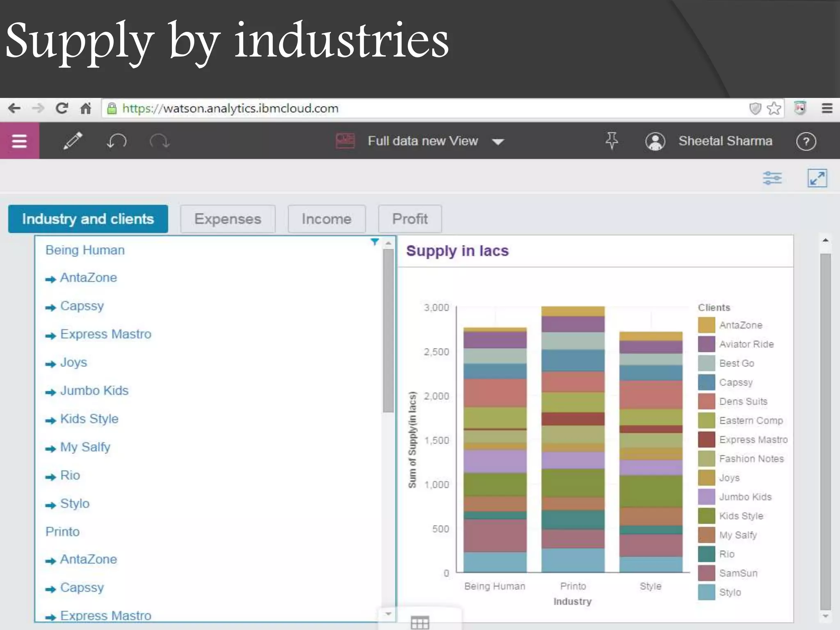Click the browser forward arrow

pyautogui.click(x=38, y=108)
